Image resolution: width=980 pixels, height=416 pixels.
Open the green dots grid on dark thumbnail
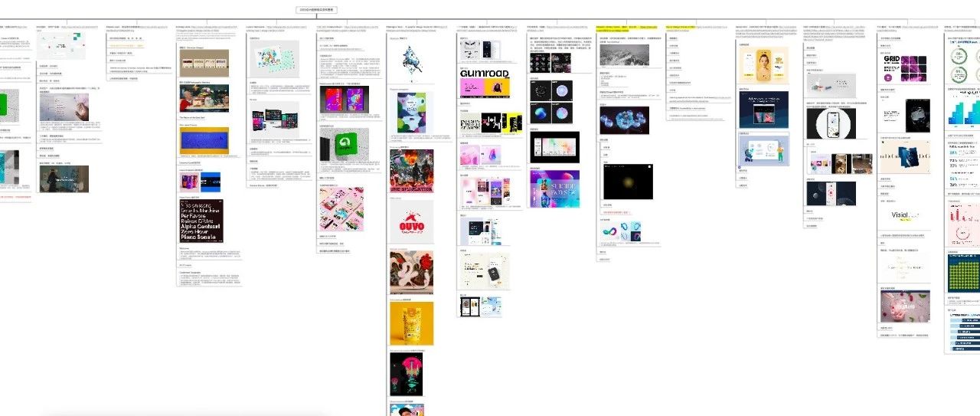pyautogui.click(x=964, y=272)
